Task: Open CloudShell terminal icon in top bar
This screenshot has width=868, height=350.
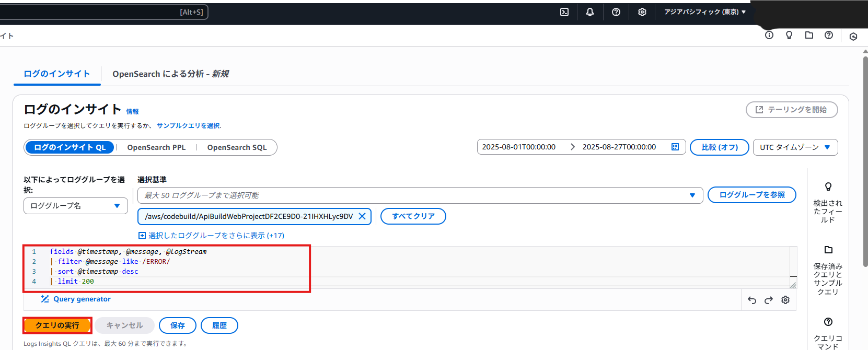Action: [564, 12]
